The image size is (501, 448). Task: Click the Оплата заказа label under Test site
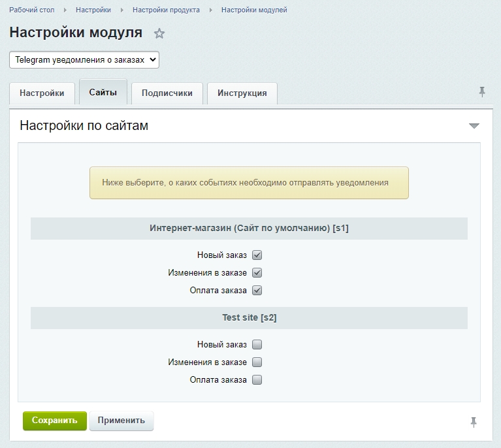(218, 379)
